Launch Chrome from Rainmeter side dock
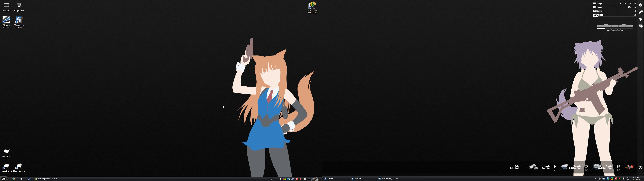Image resolution: width=644 pixels, height=181 pixels. pyautogui.click(x=640, y=5)
